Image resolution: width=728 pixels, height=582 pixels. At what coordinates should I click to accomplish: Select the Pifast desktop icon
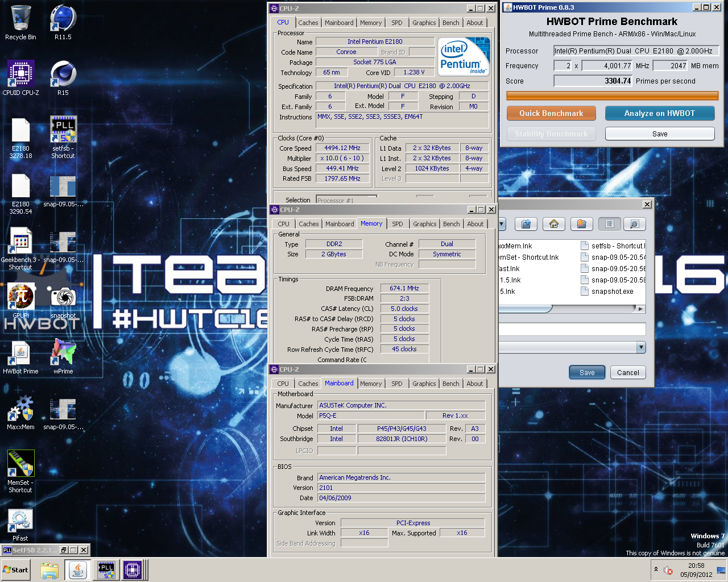click(20, 524)
